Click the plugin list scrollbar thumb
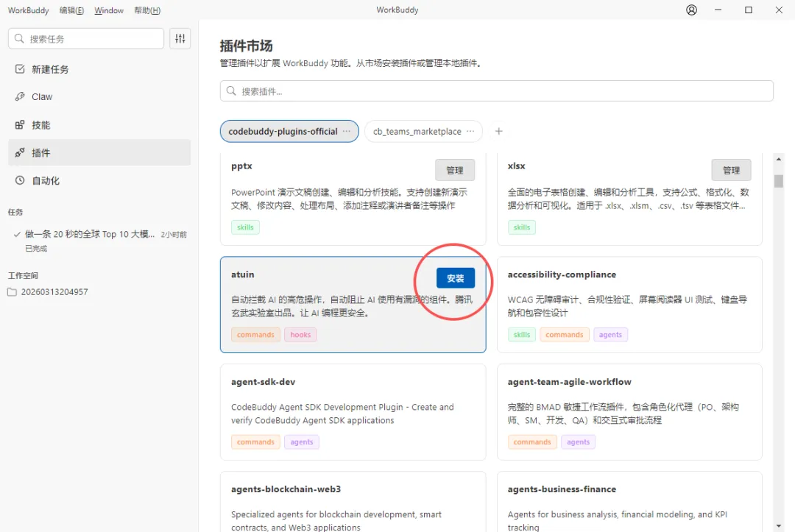Image resolution: width=795 pixels, height=532 pixels. pyautogui.click(x=779, y=181)
